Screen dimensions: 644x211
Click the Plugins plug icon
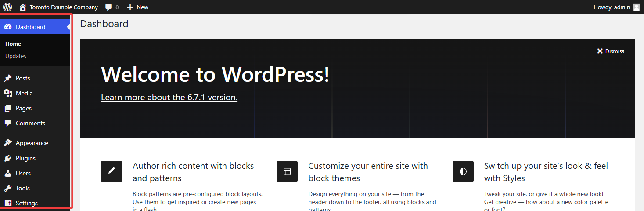pyautogui.click(x=8, y=158)
